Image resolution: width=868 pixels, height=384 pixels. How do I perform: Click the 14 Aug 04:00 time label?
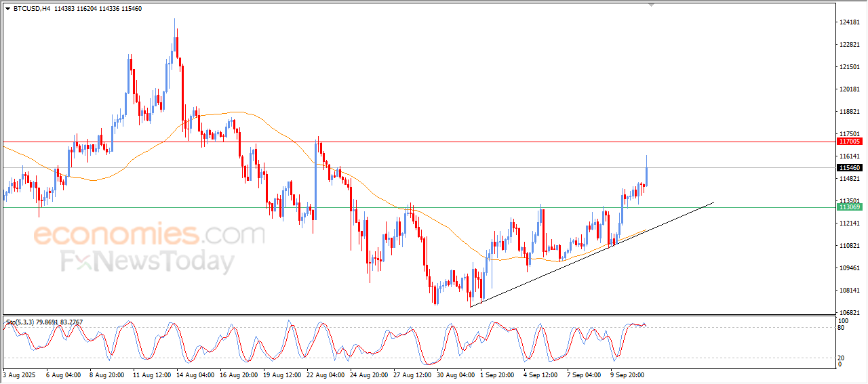pos(195,375)
